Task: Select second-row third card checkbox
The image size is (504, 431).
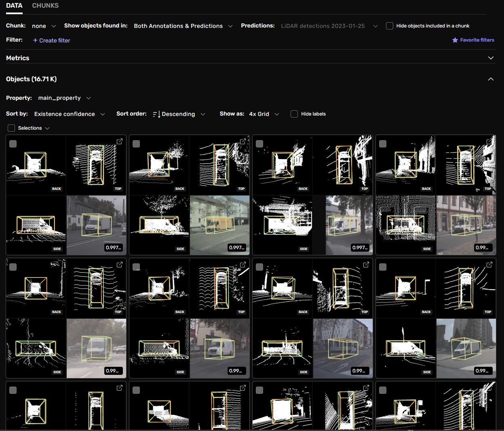Action: (259, 267)
